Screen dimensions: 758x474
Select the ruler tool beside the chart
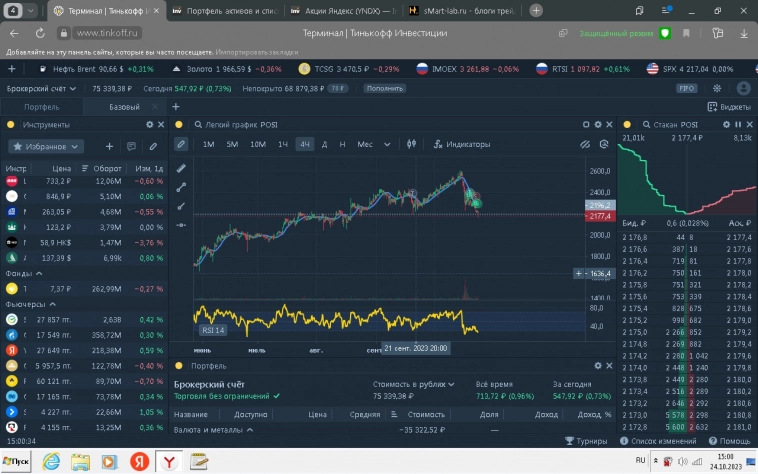181,168
